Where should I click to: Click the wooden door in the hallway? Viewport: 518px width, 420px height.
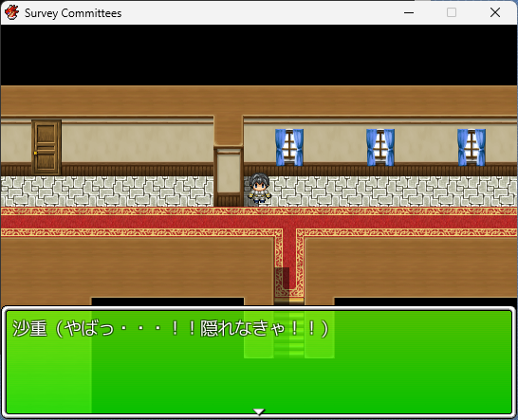[x=46, y=147]
